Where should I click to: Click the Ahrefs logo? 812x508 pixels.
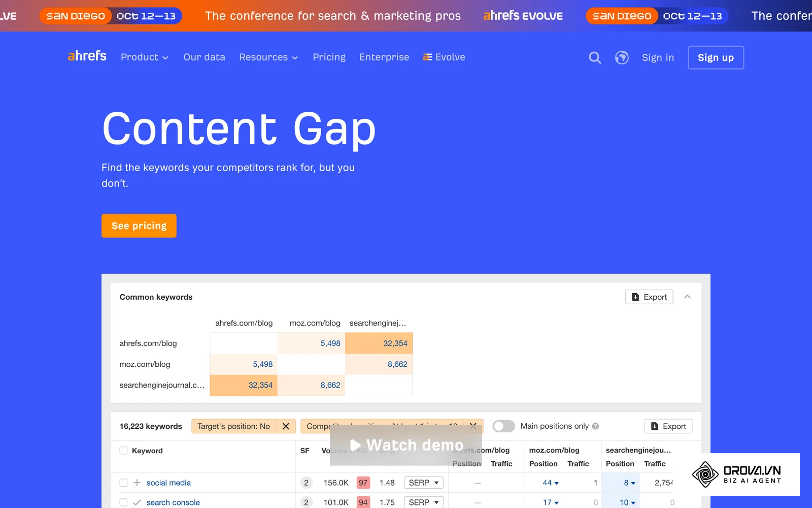pos(87,56)
